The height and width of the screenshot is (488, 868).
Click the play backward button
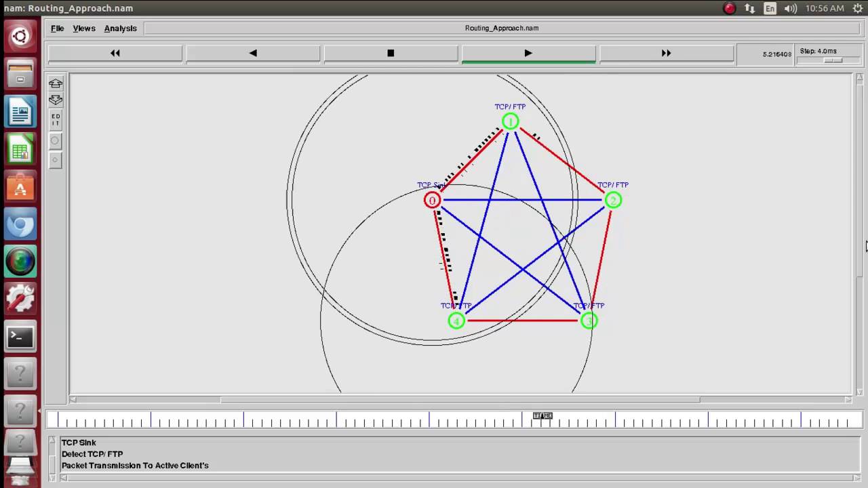point(253,53)
